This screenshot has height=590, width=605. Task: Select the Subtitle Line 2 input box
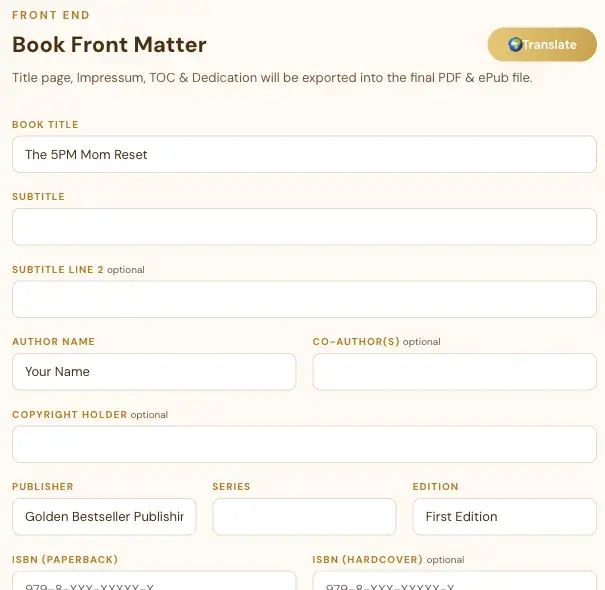point(304,299)
